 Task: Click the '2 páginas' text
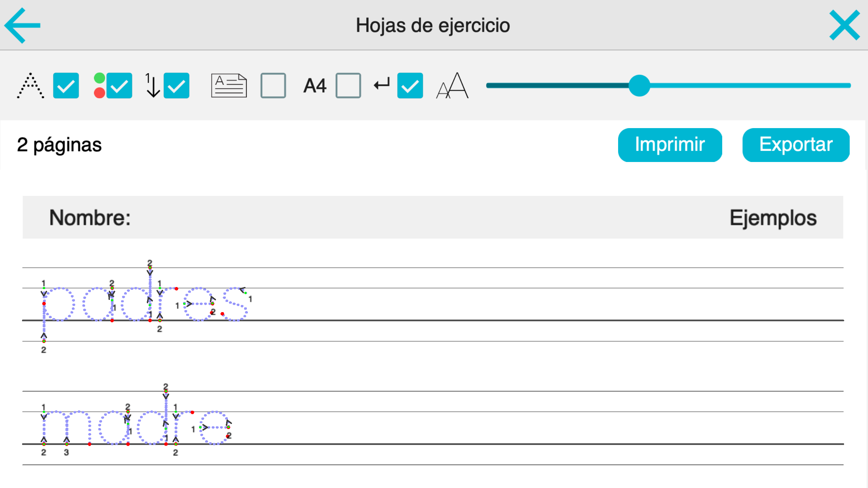(59, 145)
